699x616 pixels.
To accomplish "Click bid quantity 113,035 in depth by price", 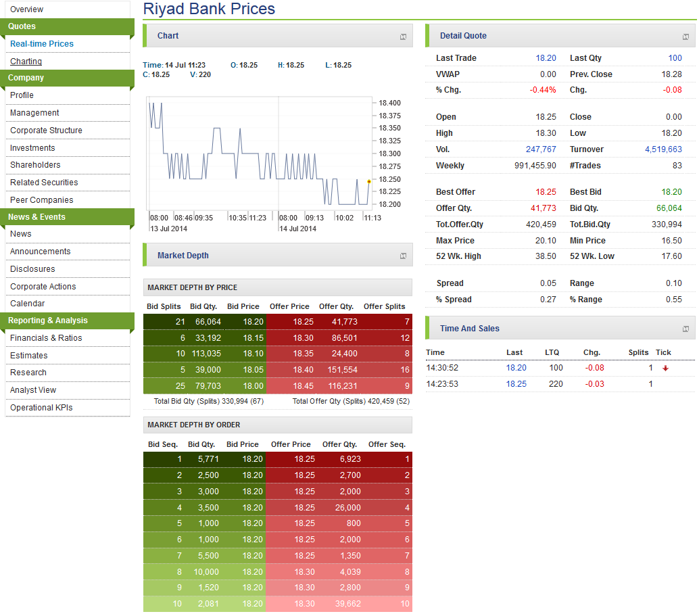I will click(206, 354).
